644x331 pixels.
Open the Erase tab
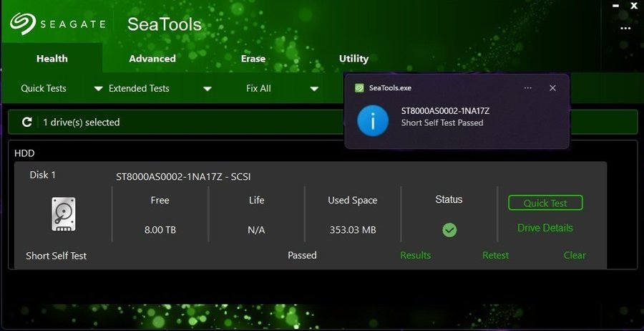pyautogui.click(x=253, y=59)
